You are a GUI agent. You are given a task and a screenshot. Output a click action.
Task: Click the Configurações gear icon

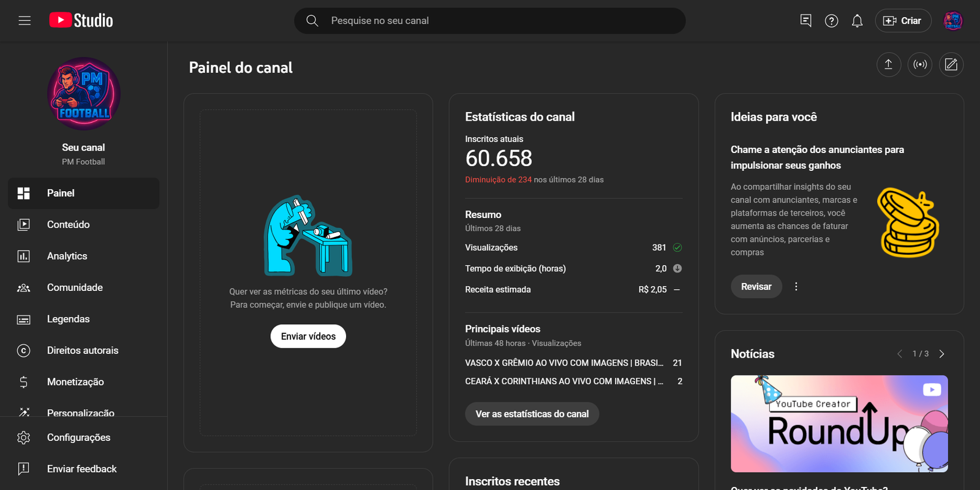(x=24, y=437)
